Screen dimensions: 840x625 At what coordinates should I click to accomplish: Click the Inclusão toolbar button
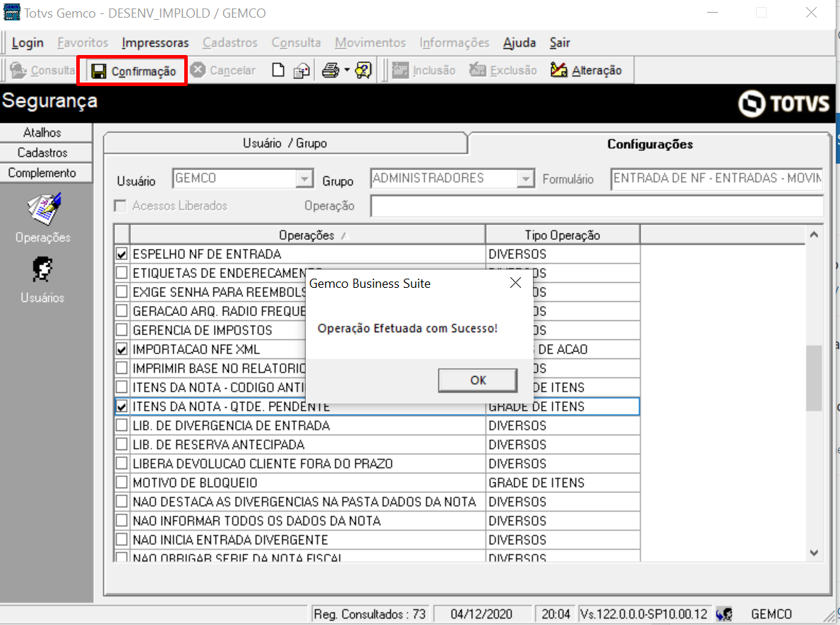[x=424, y=70]
